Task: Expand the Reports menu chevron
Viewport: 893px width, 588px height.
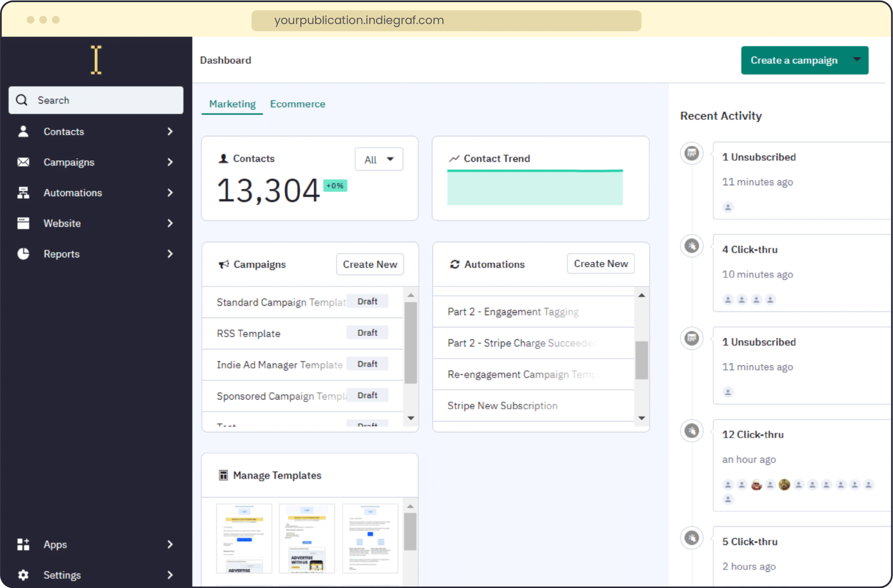Action: (x=170, y=254)
